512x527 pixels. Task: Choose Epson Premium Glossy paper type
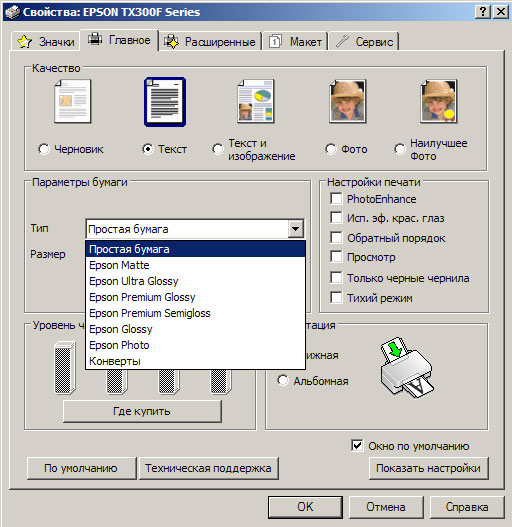196,297
